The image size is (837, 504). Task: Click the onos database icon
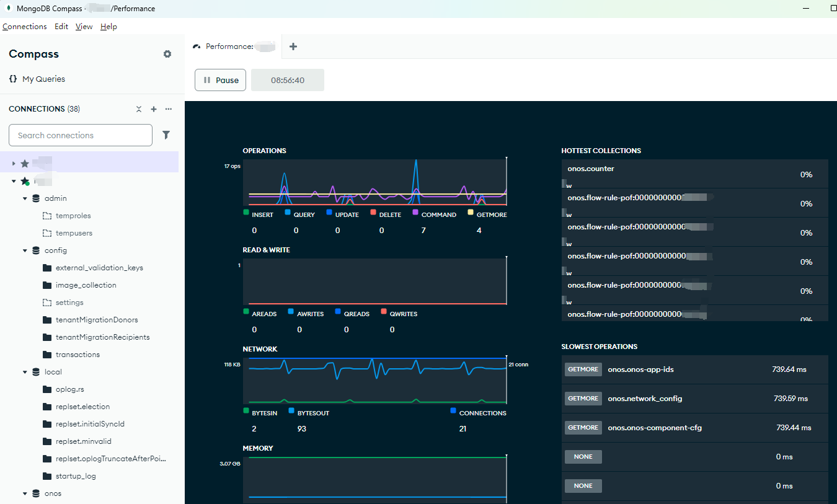36,493
